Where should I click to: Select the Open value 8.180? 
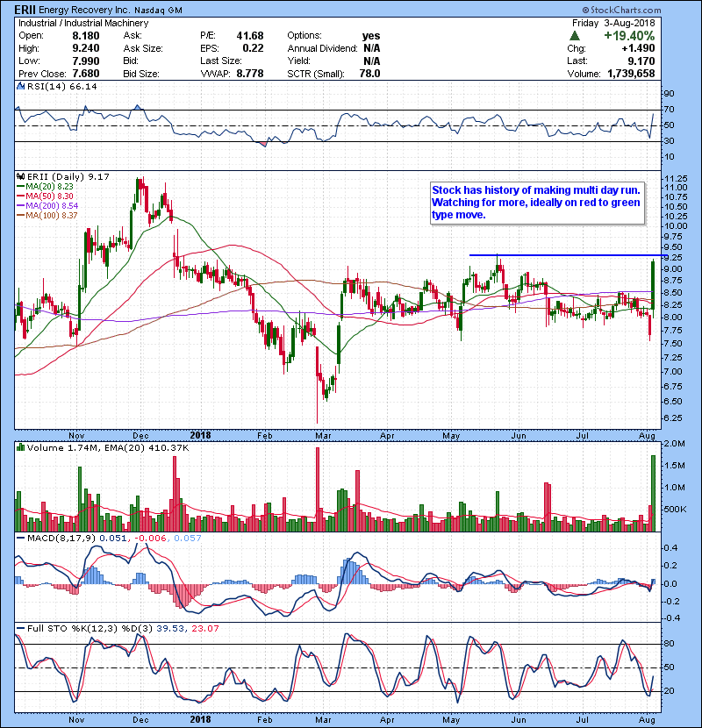point(85,36)
